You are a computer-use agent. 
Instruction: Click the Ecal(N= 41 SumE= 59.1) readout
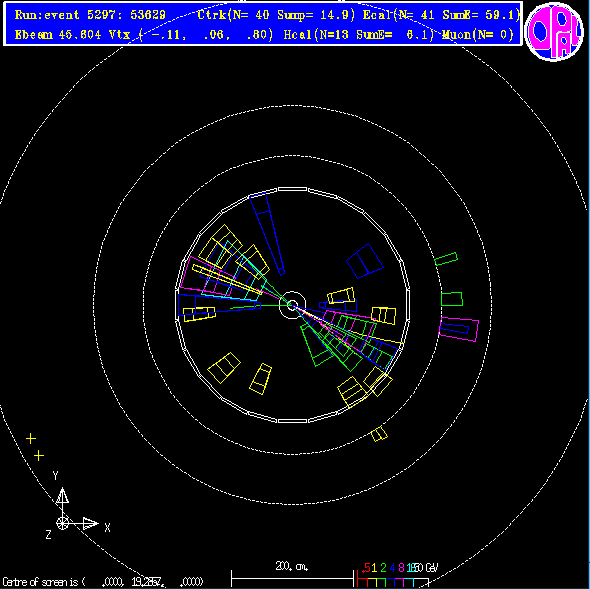pos(441,15)
